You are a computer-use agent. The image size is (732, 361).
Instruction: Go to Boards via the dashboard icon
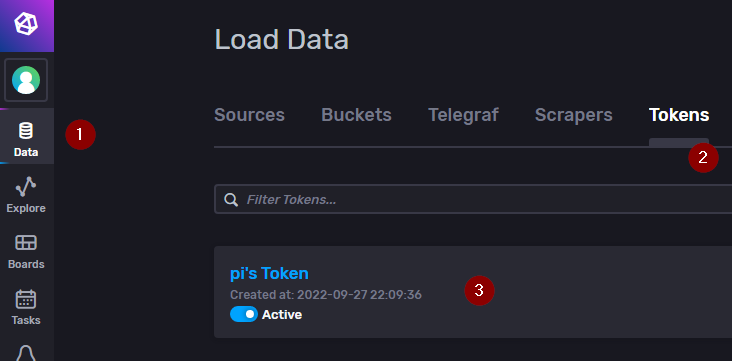click(26, 243)
